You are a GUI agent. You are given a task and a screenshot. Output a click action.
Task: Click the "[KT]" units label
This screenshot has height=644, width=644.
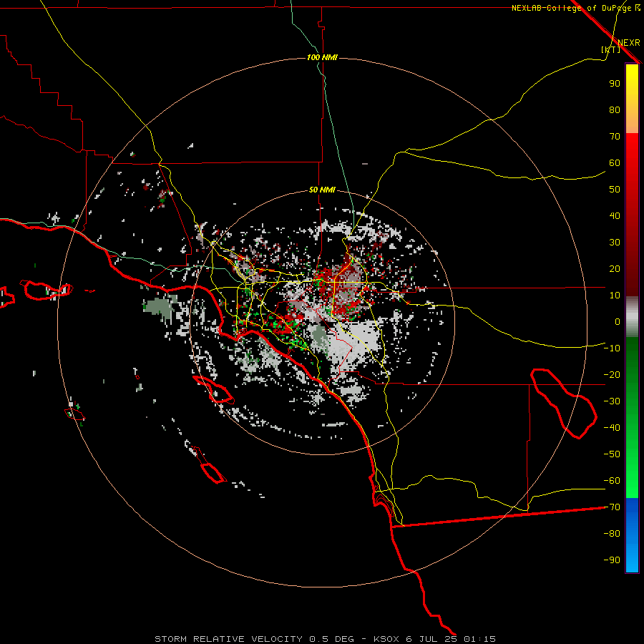click(x=611, y=49)
